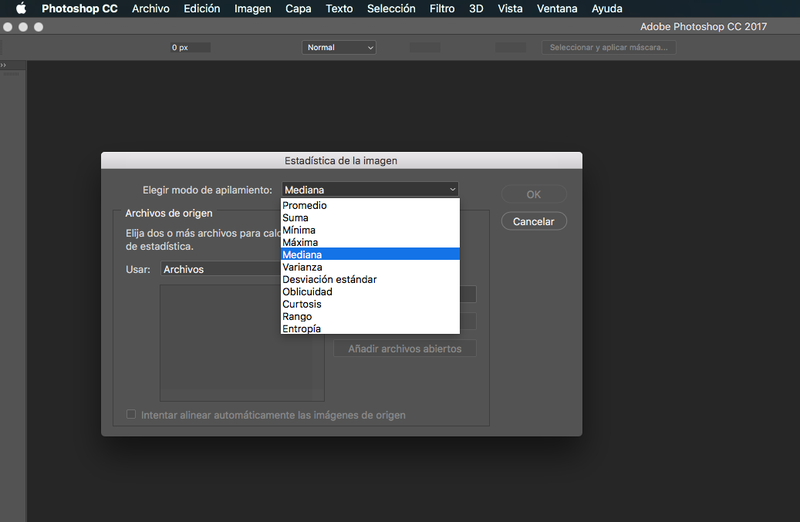The height and width of the screenshot is (522, 800).
Task: Choose the highlighted Mediana option
Action: coord(370,254)
